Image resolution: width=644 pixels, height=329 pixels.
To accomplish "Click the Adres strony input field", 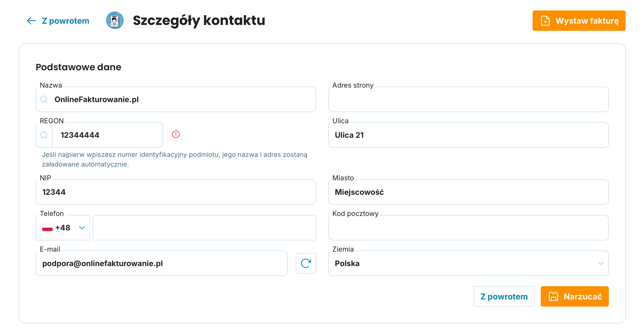I will pyautogui.click(x=468, y=99).
